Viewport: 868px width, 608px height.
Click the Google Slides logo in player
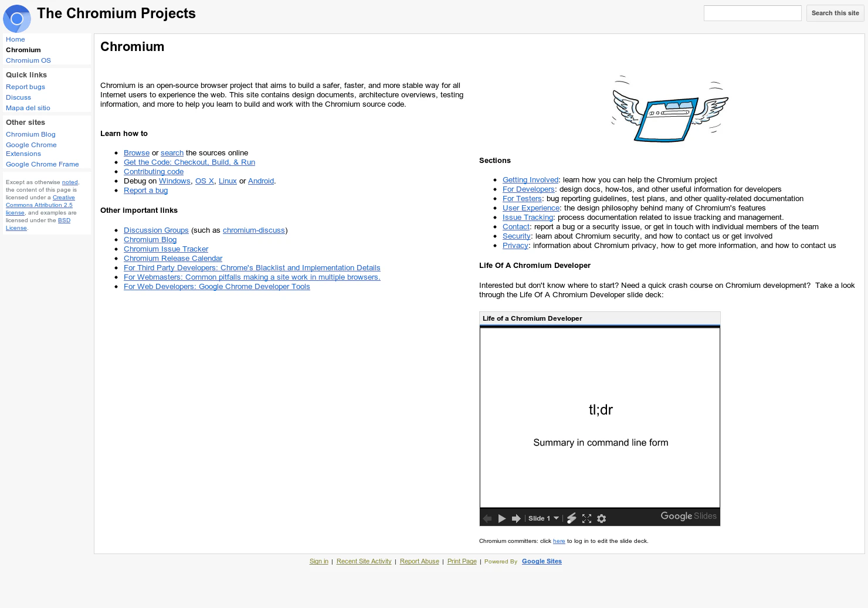point(689,516)
